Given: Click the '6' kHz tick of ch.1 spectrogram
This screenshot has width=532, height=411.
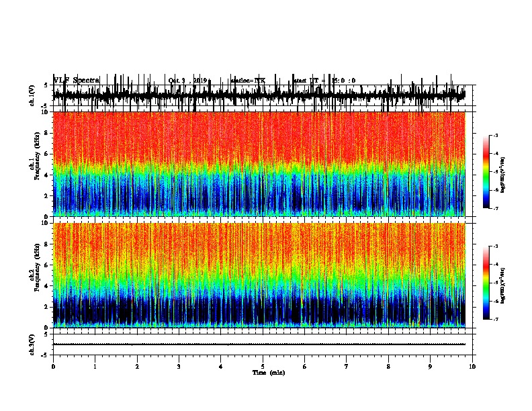Looking at the screenshot, I should click(x=47, y=154).
